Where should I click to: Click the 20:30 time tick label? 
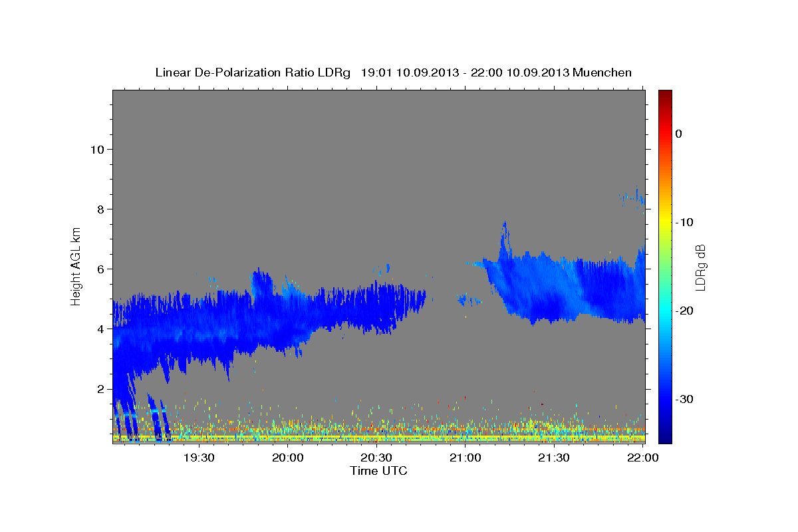point(376,458)
